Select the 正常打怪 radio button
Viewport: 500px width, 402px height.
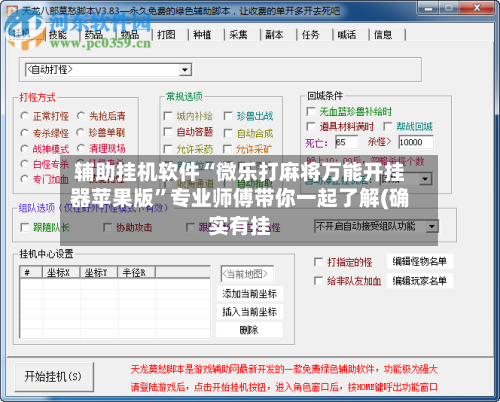pyautogui.click(x=25, y=116)
